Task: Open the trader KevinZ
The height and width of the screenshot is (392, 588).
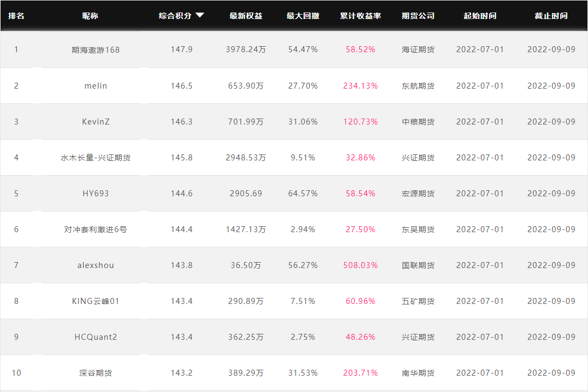Action: 96,122
